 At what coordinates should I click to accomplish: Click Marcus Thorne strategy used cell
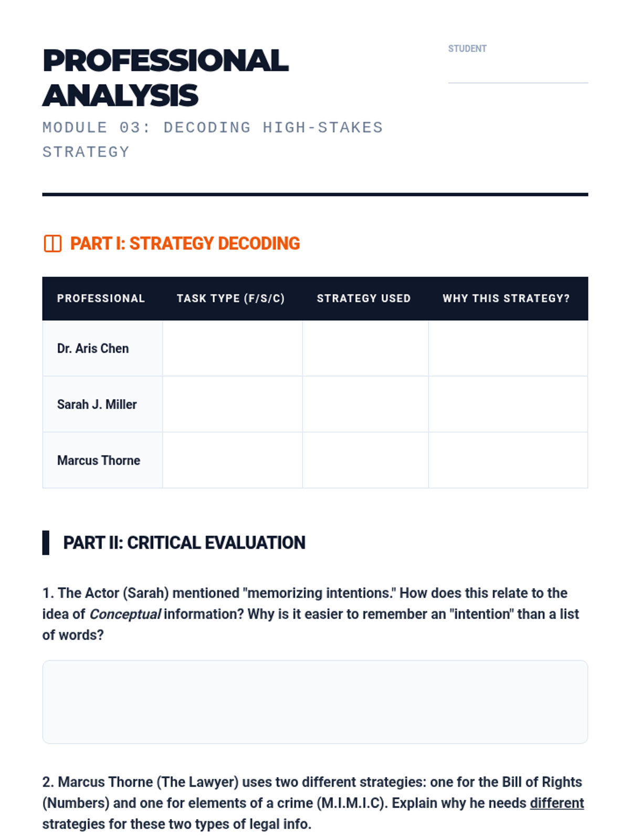365,460
